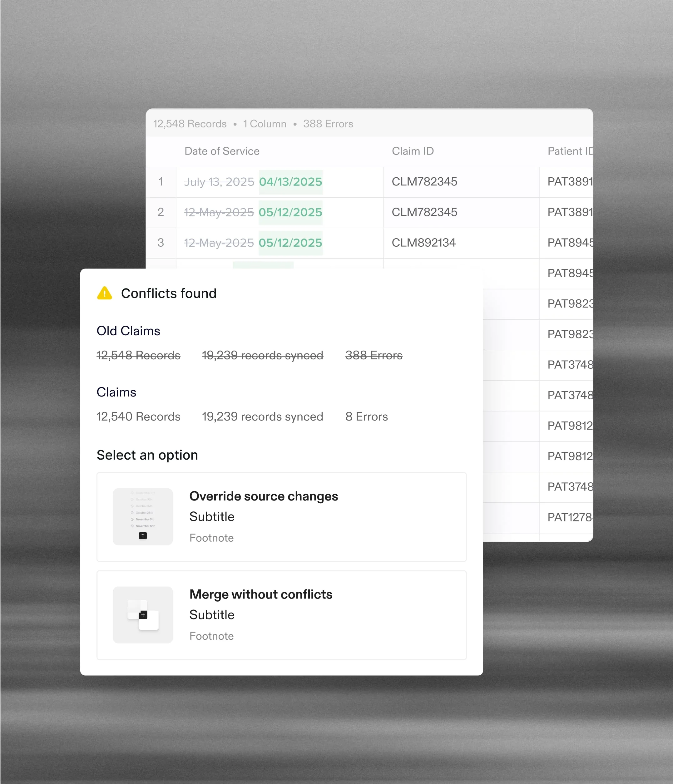673x784 pixels.
Task: Select row number 3 in table
Action: click(x=161, y=243)
